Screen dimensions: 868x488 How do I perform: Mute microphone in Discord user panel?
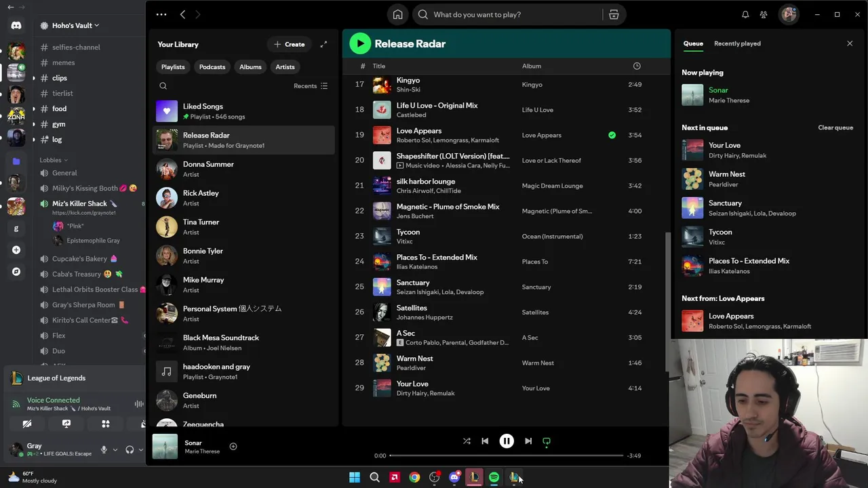pyautogui.click(x=104, y=449)
